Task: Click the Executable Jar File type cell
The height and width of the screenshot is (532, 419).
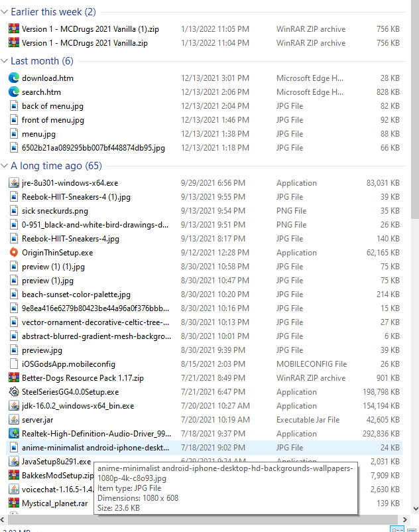Action: point(308,419)
